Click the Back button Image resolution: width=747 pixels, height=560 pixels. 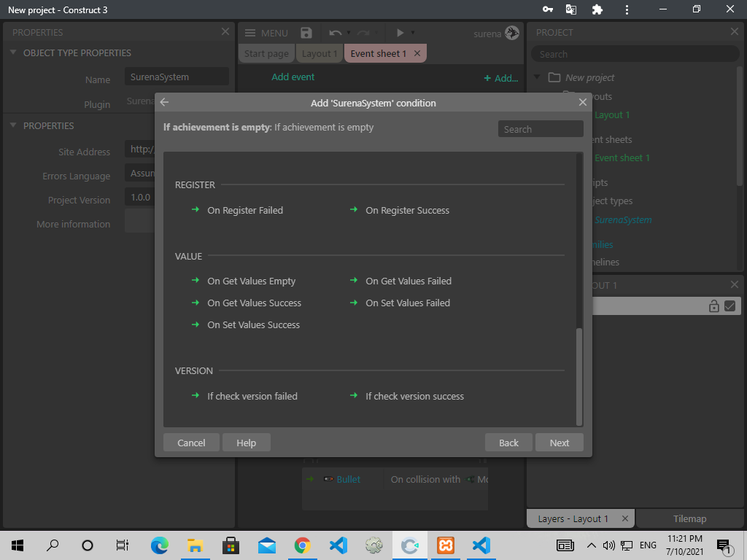(508, 443)
